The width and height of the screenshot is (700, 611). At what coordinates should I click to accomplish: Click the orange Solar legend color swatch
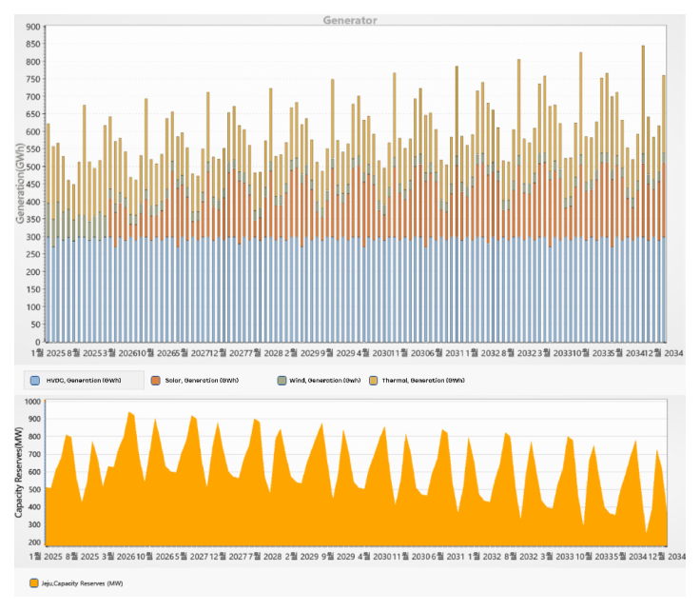154,380
